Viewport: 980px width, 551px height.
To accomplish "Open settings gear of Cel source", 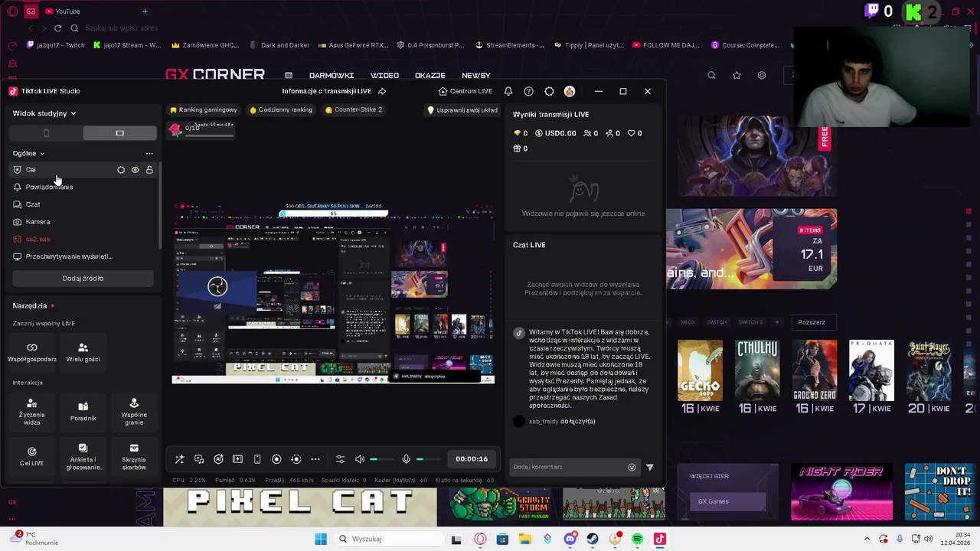I will coord(121,170).
